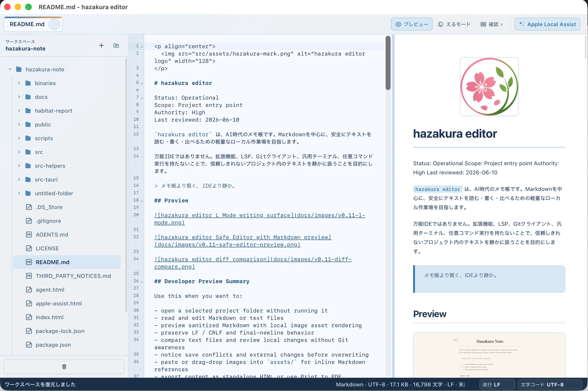Image resolution: width=588 pixels, height=391 pixels.
Task: Fold the section at line 7
Action: tap(142, 98)
